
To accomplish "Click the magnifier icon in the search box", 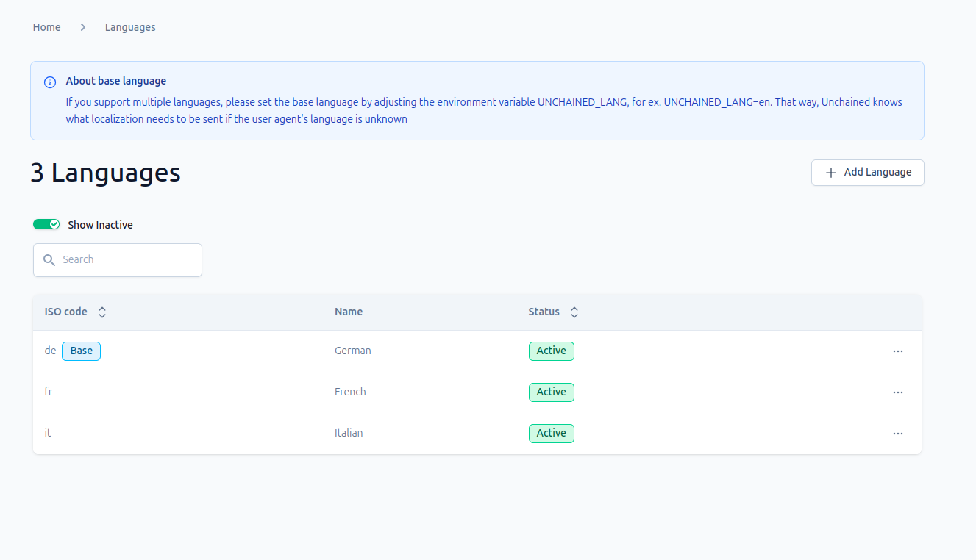I will tap(49, 260).
